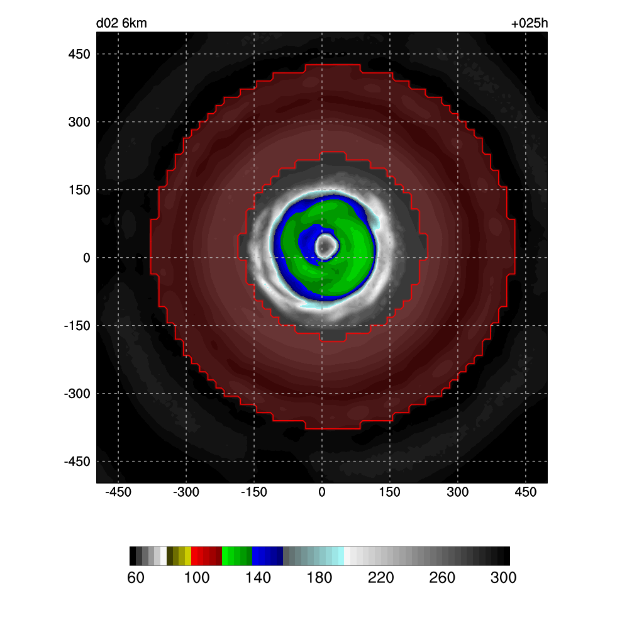Click the storm eye at plot center
Viewport: 644px width, 644px height.
326,247
